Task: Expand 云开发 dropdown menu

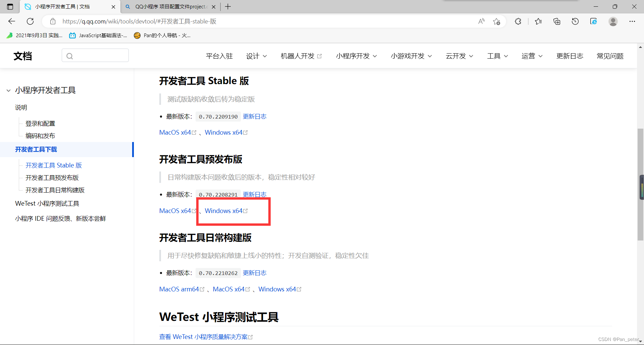Action: click(460, 56)
